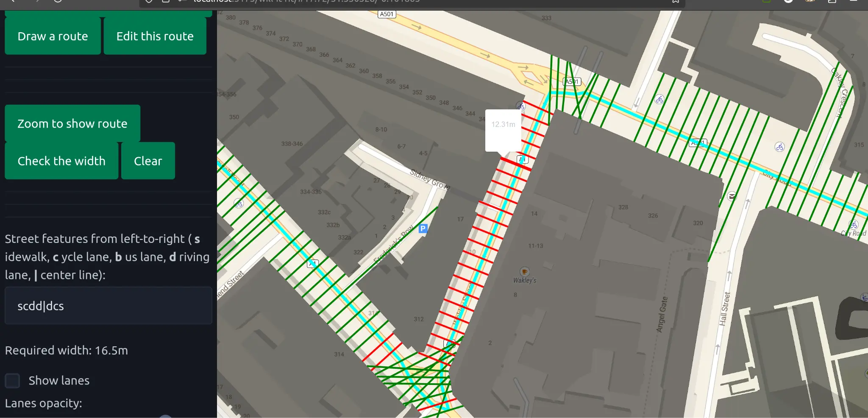Select thick red width line below popup

point(515,164)
